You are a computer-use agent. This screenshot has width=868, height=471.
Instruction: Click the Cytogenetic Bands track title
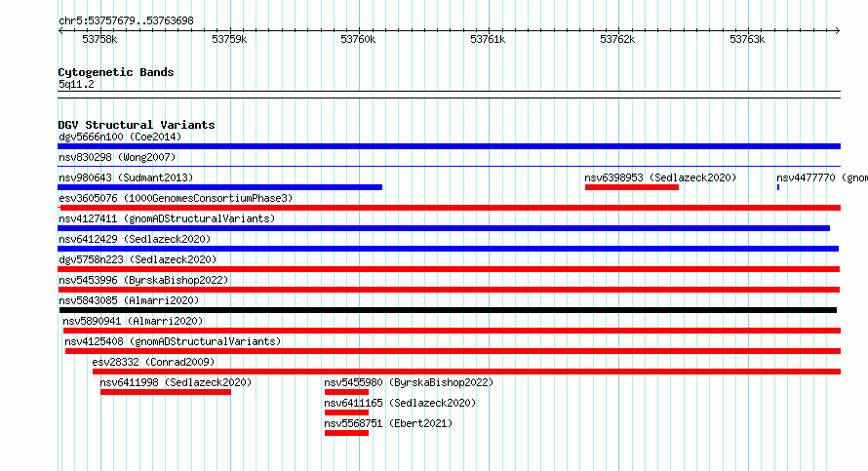point(116,72)
